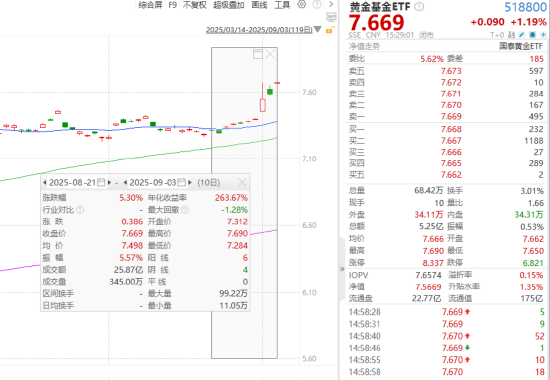
Task: Open calendar picker for end date 2025-09-03
Action: click(181, 182)
